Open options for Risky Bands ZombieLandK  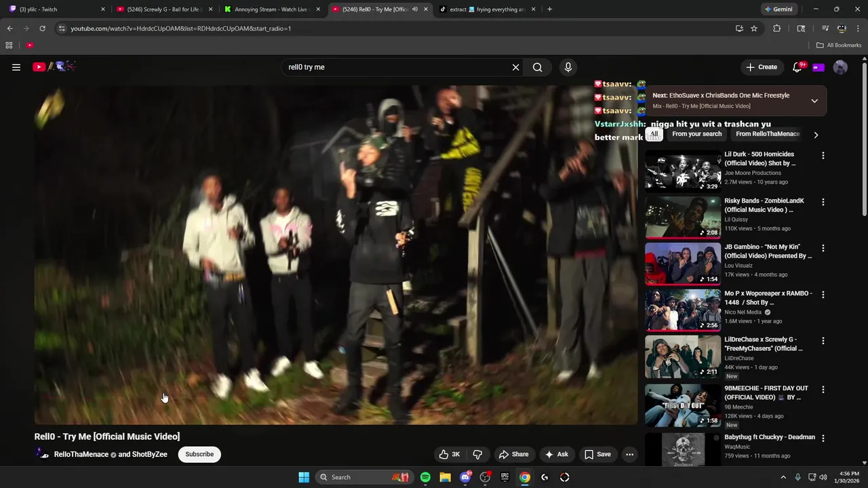click(823, 202)
